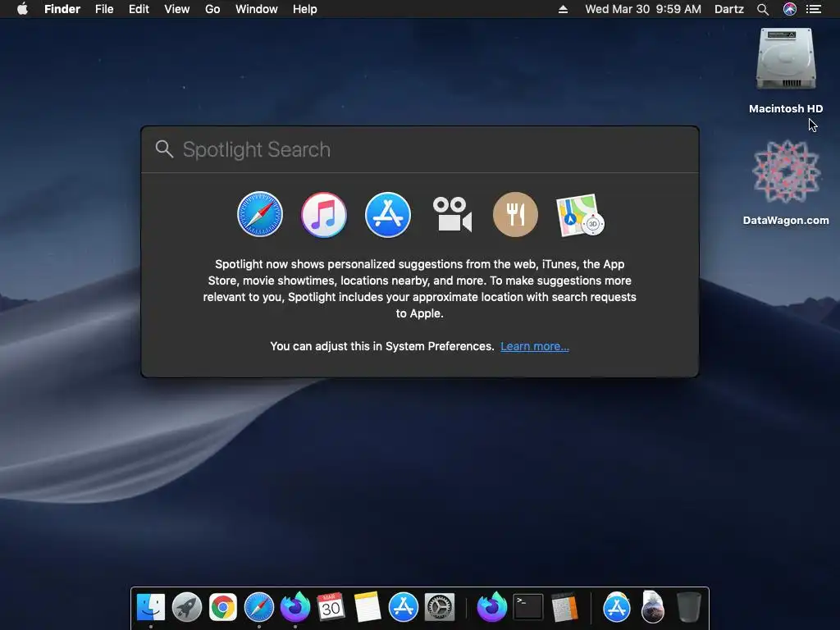Click the Dartz user name in menu bar
Viewport: 840px width, 630px height.
(x=729, y=9)
